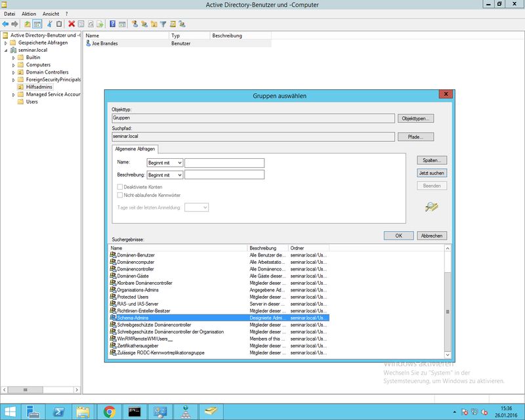Click the create new user toolbar icon
The height and width of the screenshot is (420, 525).
(x=135, y=24)
